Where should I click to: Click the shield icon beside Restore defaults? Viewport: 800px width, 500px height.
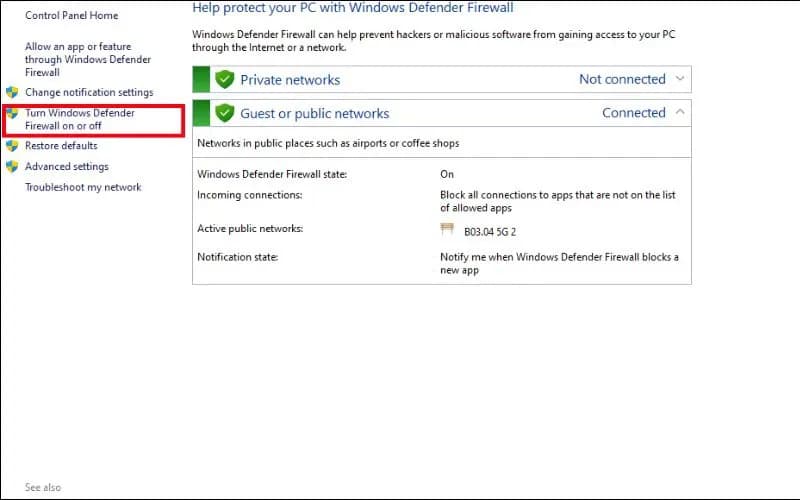12,146
